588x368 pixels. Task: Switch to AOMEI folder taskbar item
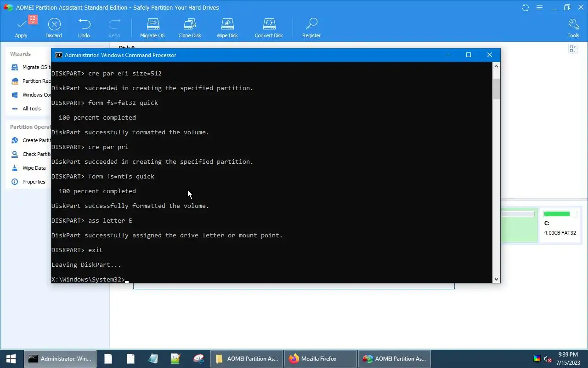(x=247, y=359)
